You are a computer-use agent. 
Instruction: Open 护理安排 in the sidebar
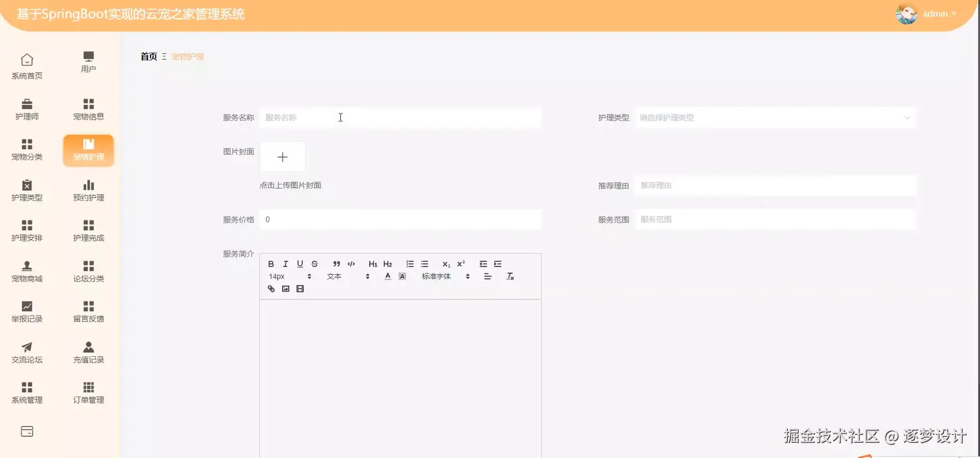[27, 231]
